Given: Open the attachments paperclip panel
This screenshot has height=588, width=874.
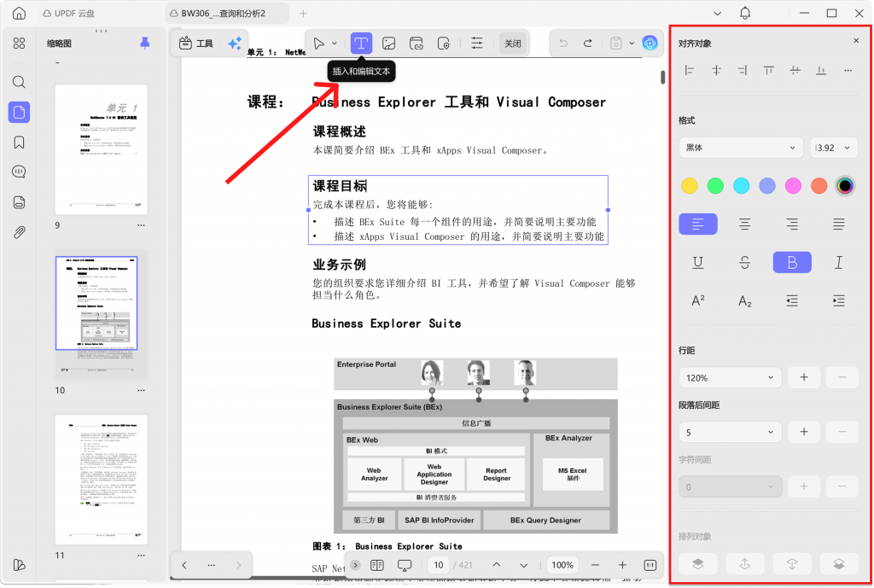Looking at the screenshot, I should click(x=19, y=232).
